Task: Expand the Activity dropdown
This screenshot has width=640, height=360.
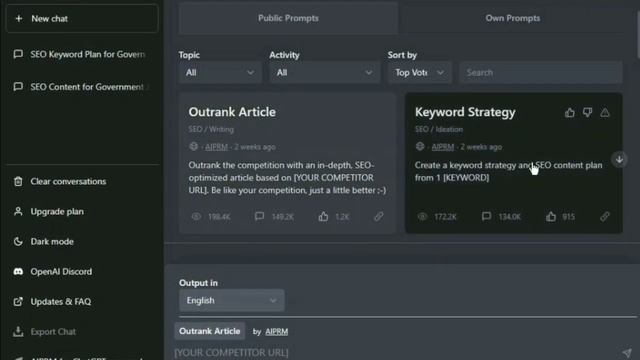Action: click(324, 73)
